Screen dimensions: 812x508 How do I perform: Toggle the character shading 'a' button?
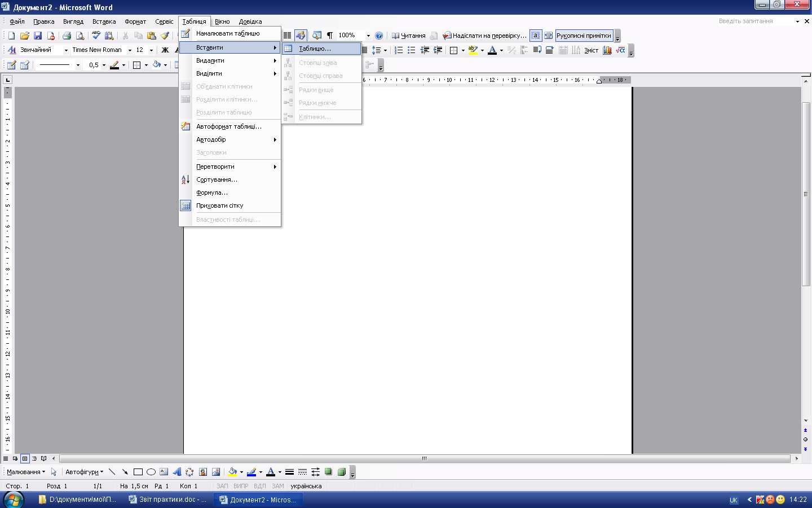click(x=536, y=36)
